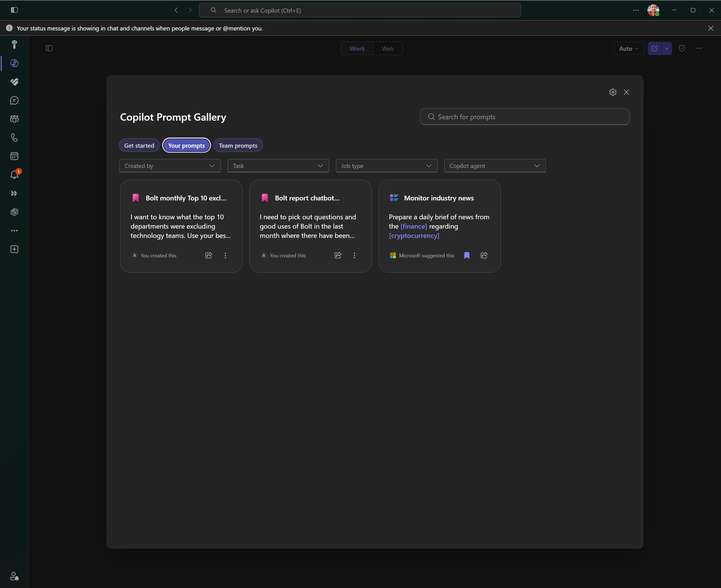
Task: Click the Search for prompts field
Action: click(x=524, y=116)
